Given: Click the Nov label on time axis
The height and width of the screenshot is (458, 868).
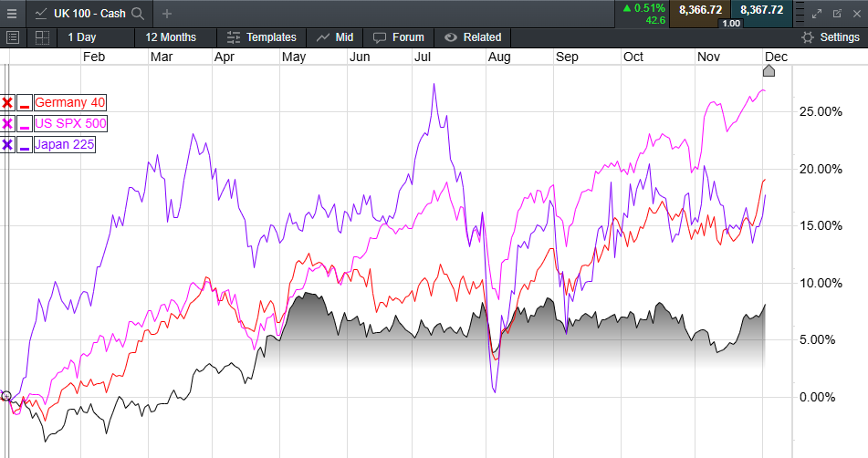Looking at the screenshot, I should point(708,57).
